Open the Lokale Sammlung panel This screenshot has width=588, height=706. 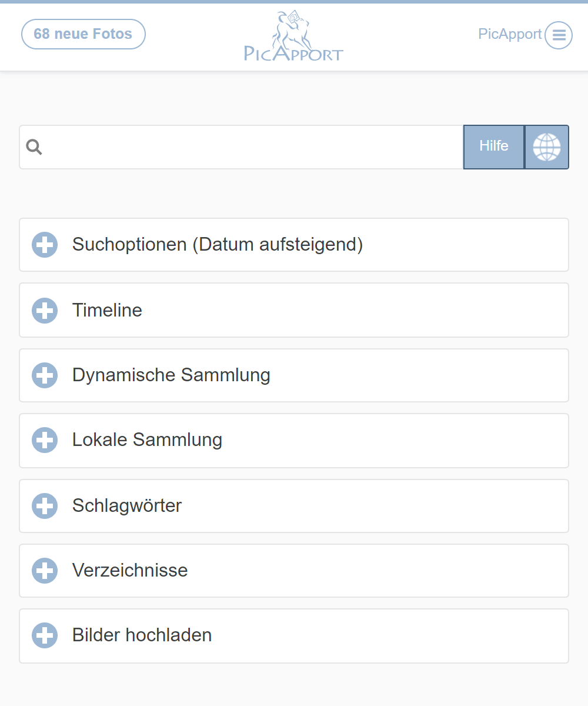(147, 440)
